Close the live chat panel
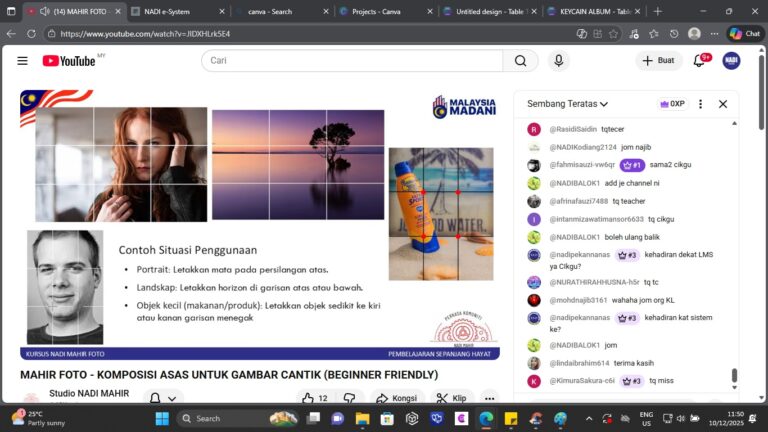 click(x=722, y=104)
